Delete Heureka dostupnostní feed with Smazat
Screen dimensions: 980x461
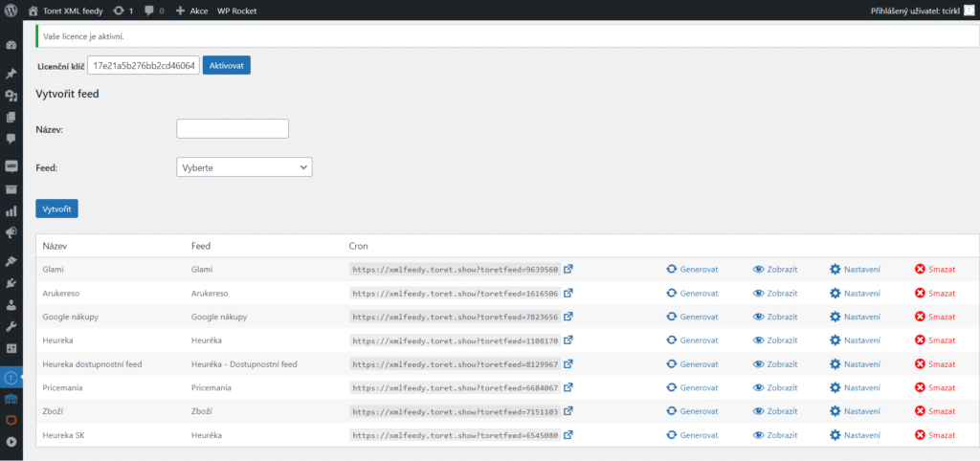point(935,364)
